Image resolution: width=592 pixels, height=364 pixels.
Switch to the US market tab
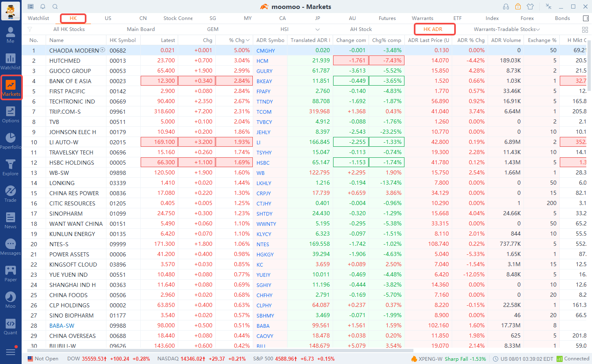[108, 18]
